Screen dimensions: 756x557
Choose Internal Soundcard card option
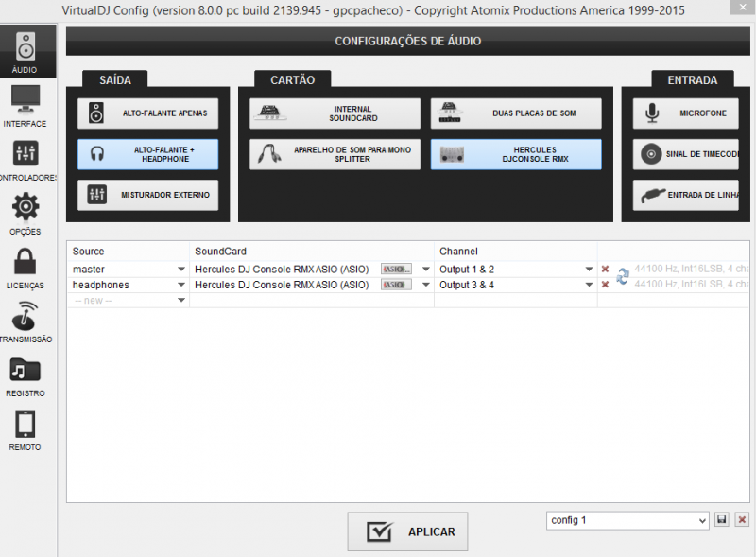pyautogui.click(x=335, y=113)
